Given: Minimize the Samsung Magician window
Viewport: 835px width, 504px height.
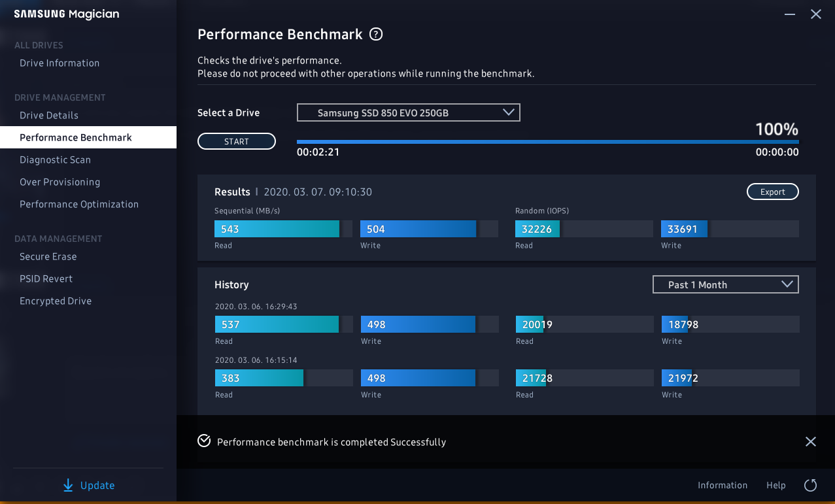Looking at the screenshot, I should coord(791,14).
